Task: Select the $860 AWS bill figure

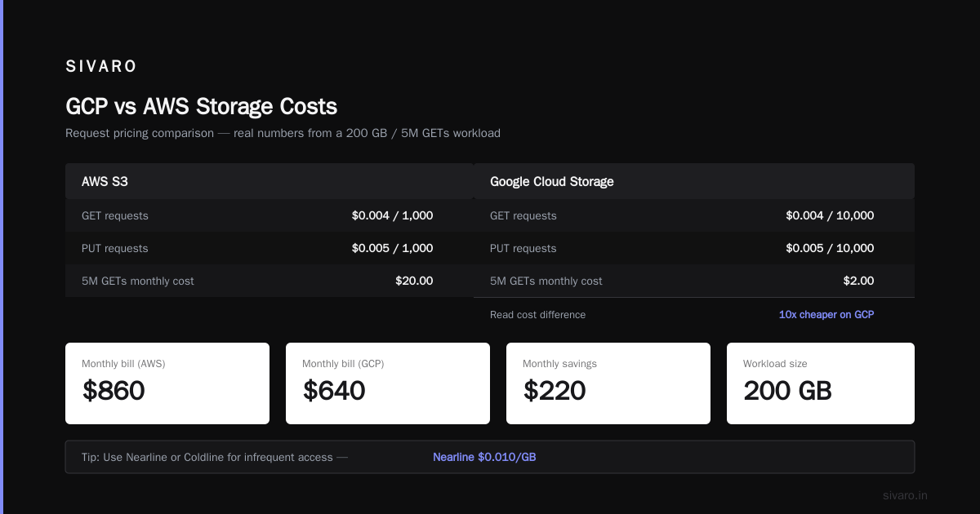Action: (x=114, y=392)
